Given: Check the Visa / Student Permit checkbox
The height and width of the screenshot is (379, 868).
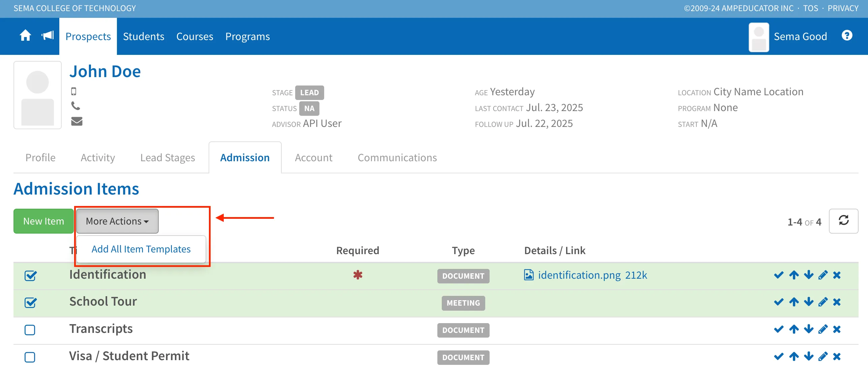Looking at the screenshot, I should (x=30, y=357).
